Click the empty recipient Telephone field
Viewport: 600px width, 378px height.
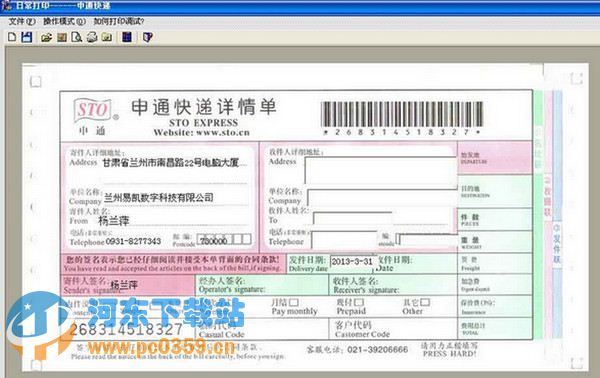[344, 240]
